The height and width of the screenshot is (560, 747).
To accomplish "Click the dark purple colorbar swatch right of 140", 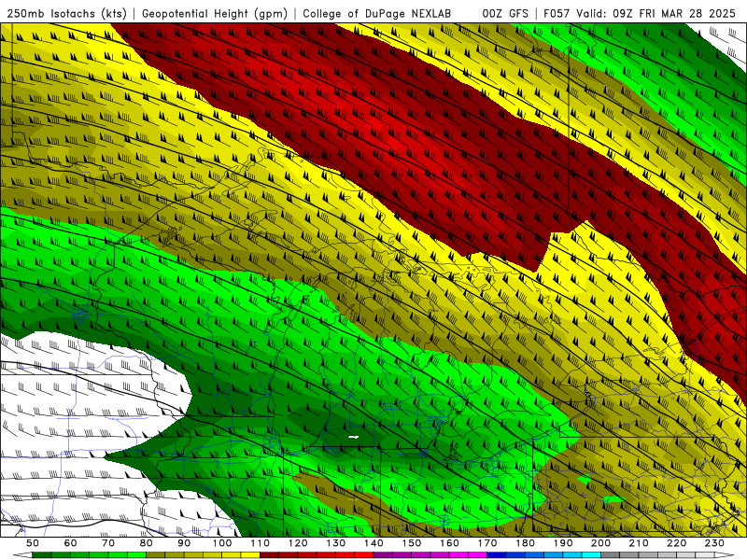I will [x=383, y=555].
